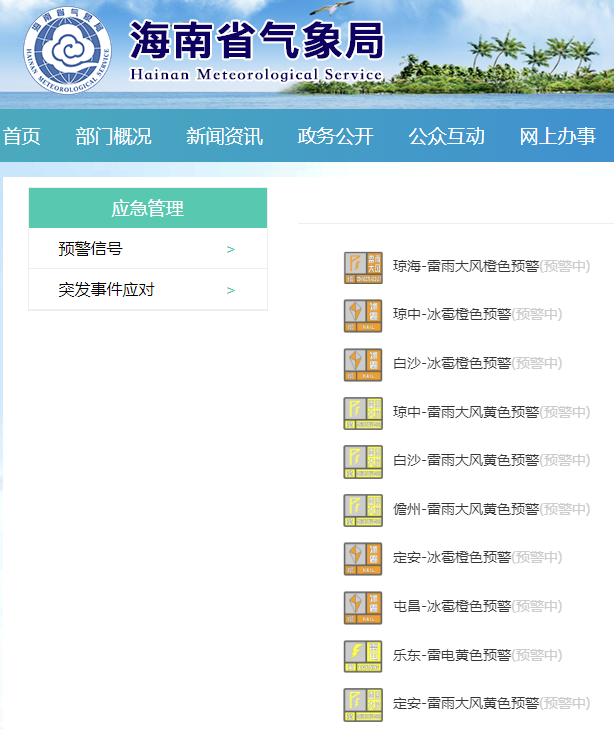Click the Hainan Meteorological Service English subtitle
This screenshot has height=729, width=614.
tap(256, 74)
